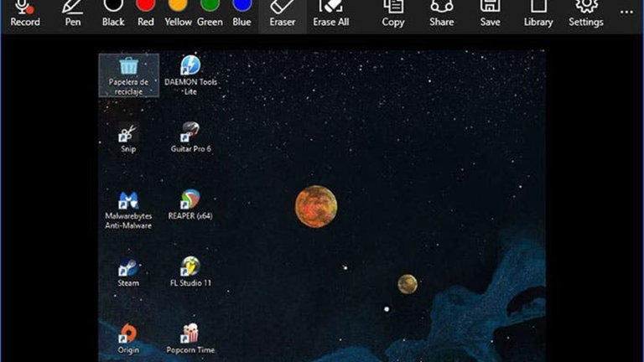Screen dimensions: 644x362
Task: Select the Steam desktop shortcut
Action: [x=128, y=272]
